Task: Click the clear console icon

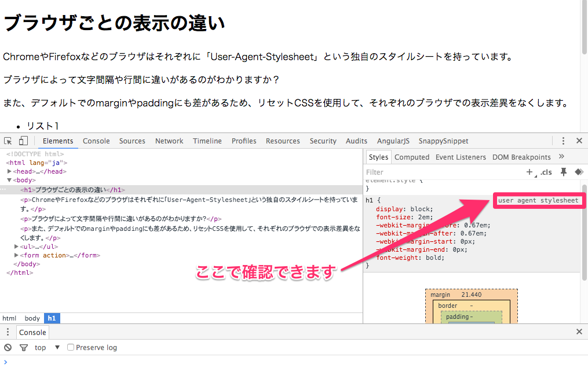Action: [8, 347]
